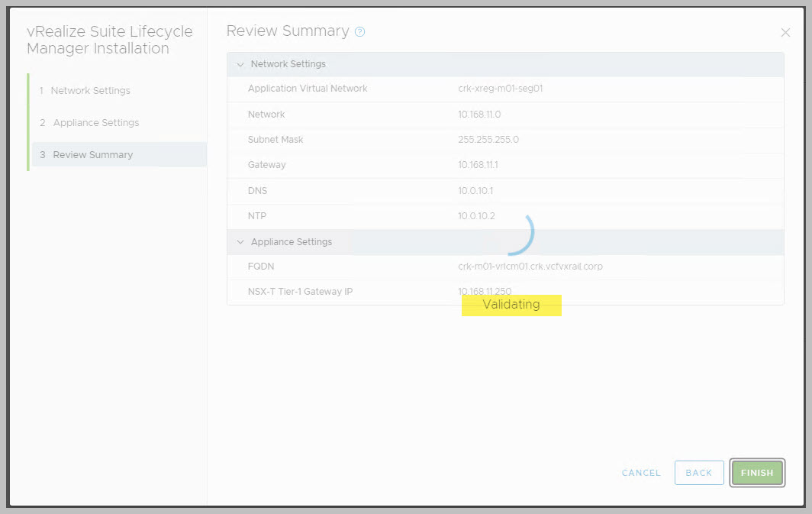Close the installation dialog with the X
This screenshot has height=514, width=812.
point(785,32)
